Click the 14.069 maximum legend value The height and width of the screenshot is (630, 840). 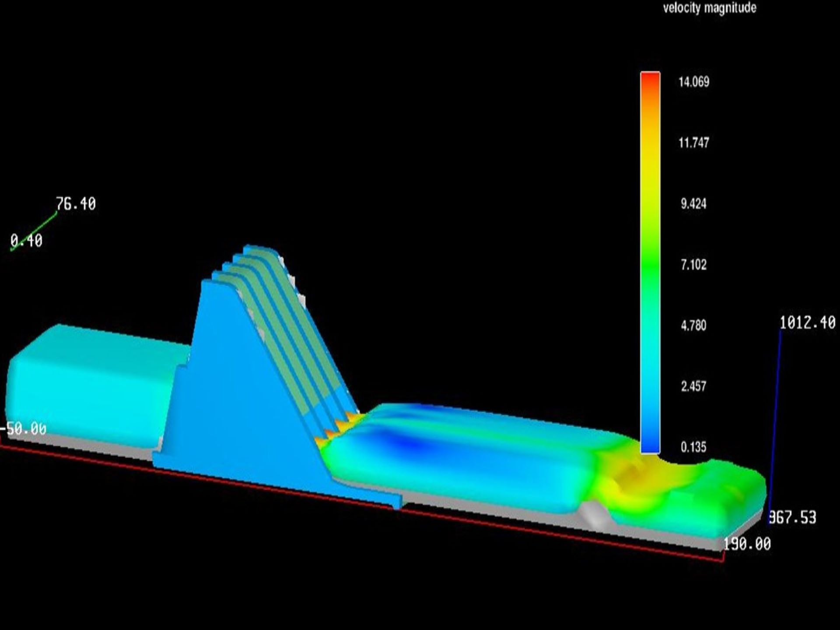693,82
